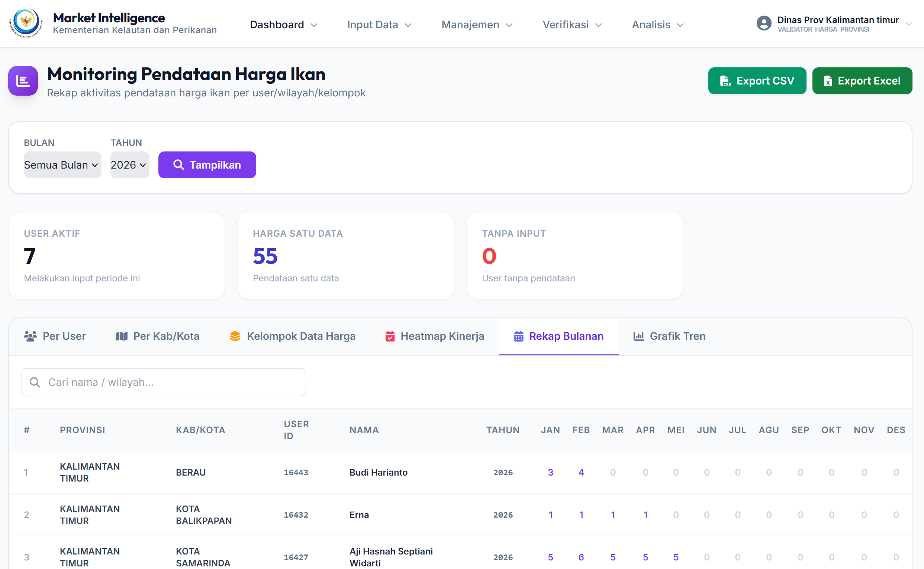Select the Rekap Bulanan tab
Image resolution: width=924 pixels, height=569 pixels.
coord(558,336)
